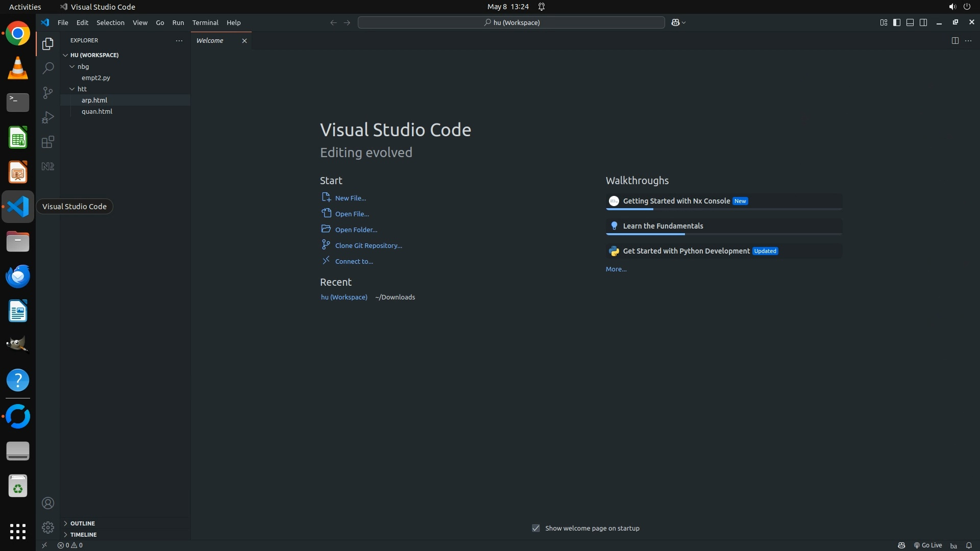Open the Source Control view icon
Screen dimensions: 980x551
(x=48, y=93)
